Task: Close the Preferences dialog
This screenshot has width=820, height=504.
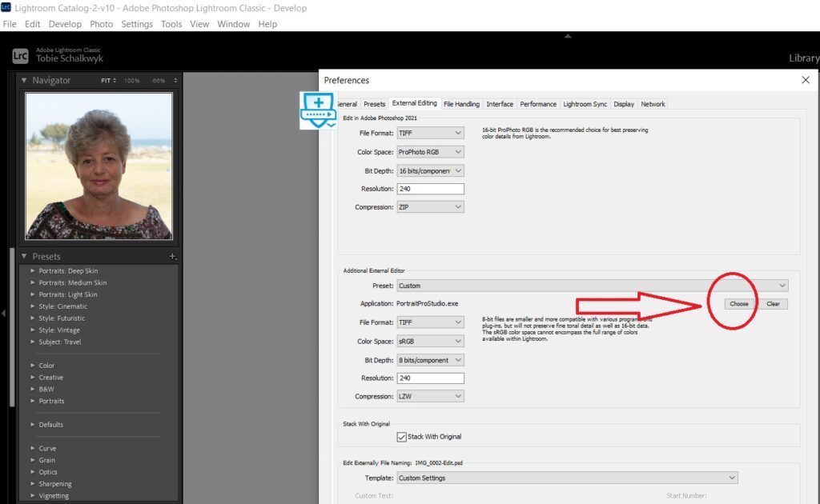Action: click(x=805, y=80)
